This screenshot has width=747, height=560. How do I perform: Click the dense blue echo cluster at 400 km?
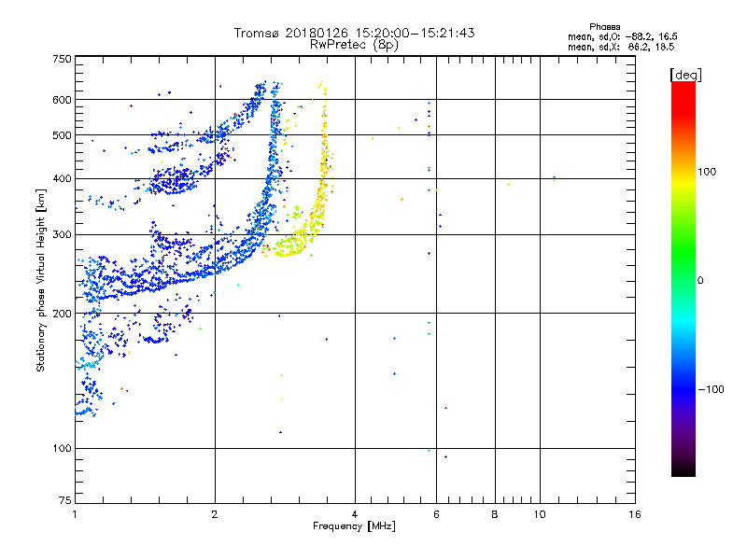click(174, 182)
